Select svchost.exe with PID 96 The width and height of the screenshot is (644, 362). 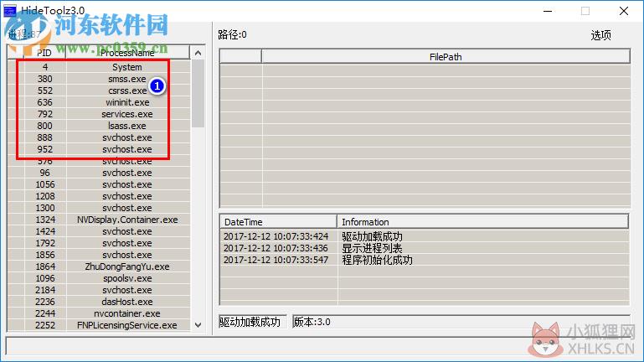(99, 173)
